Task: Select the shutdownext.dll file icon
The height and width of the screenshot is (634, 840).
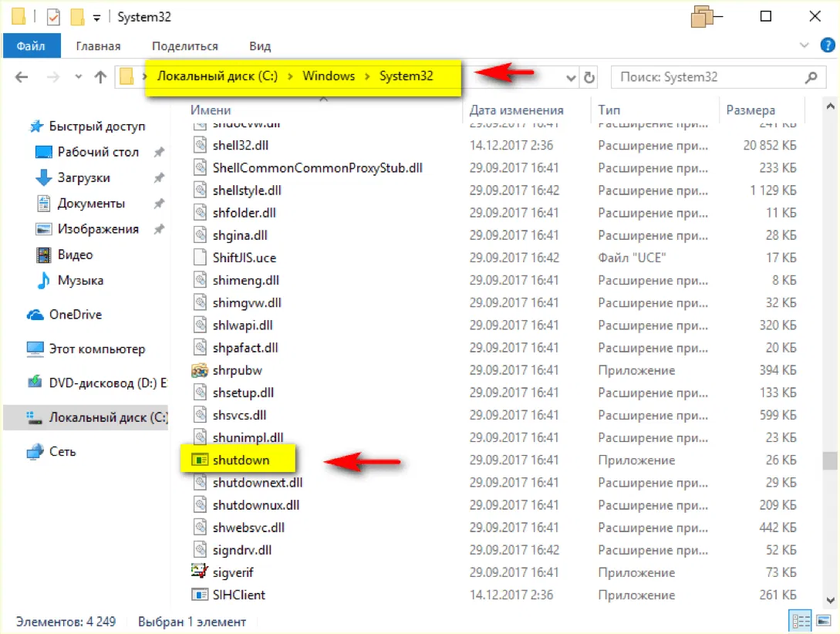Action: pyautogui.click(x=200, y=483)
